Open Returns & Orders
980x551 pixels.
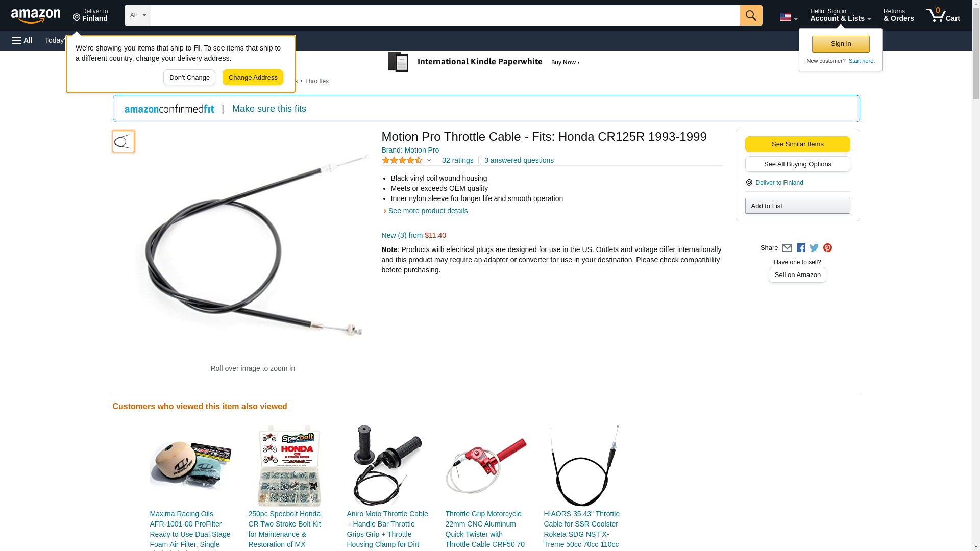coord(898,15)
